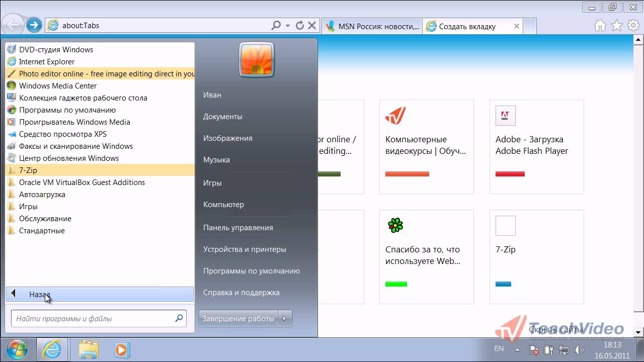Open address bar dropdown arrow
The image size is (644, 362).
click(288, 25)
